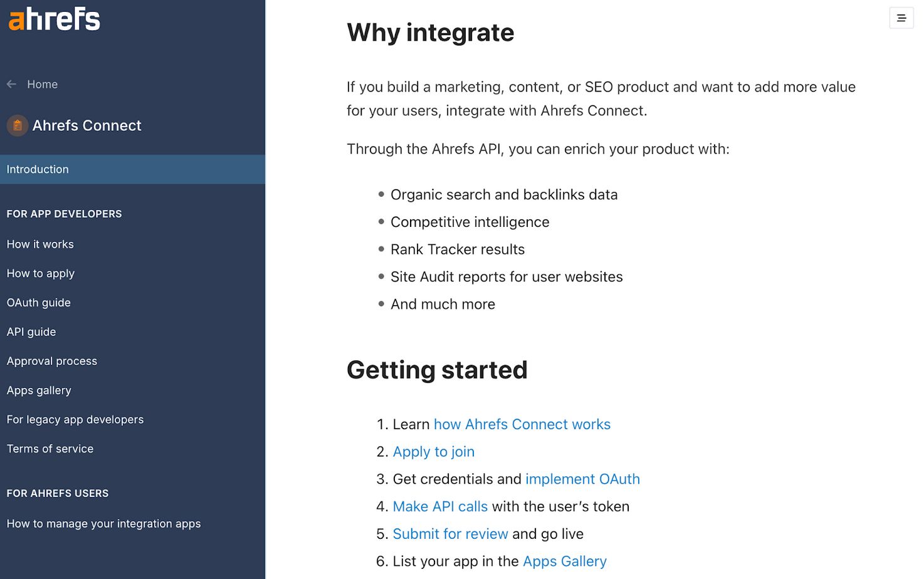The width and height of the screenshot is (924, 579).
Task: Go Home from the sidebar
Action: pyautogui.click(x=42, y=84)
